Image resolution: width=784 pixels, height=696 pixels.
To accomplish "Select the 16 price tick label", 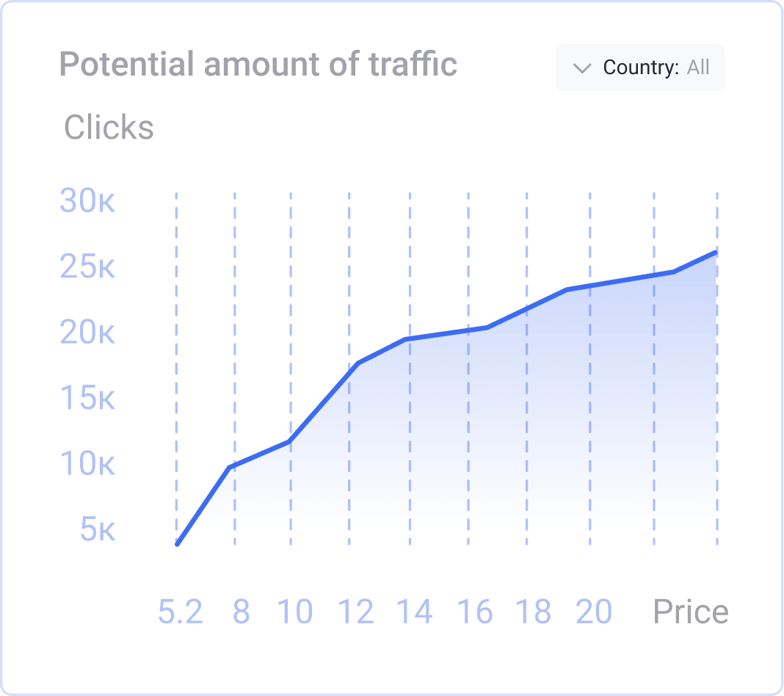I will 475,612.
